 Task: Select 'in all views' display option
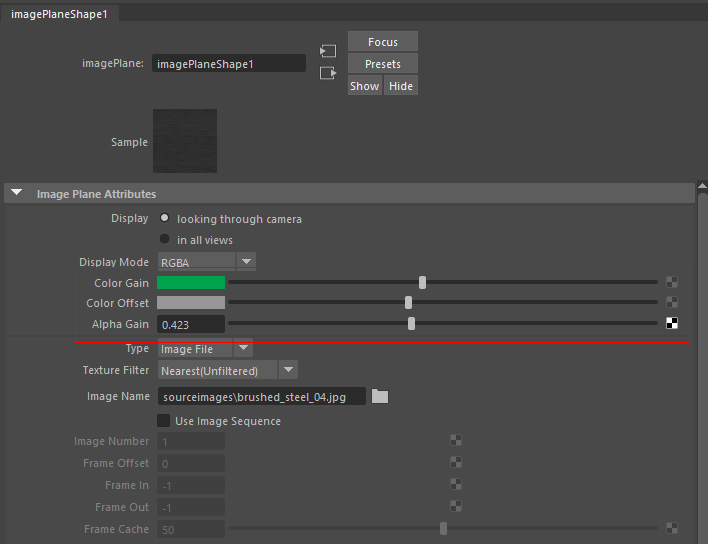point(165,240)
